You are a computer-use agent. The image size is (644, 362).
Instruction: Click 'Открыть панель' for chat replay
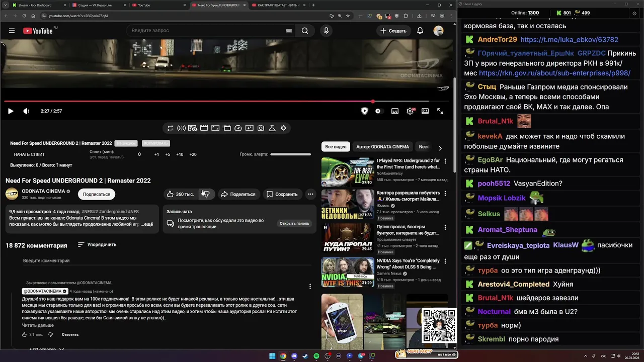coord(294,223)
